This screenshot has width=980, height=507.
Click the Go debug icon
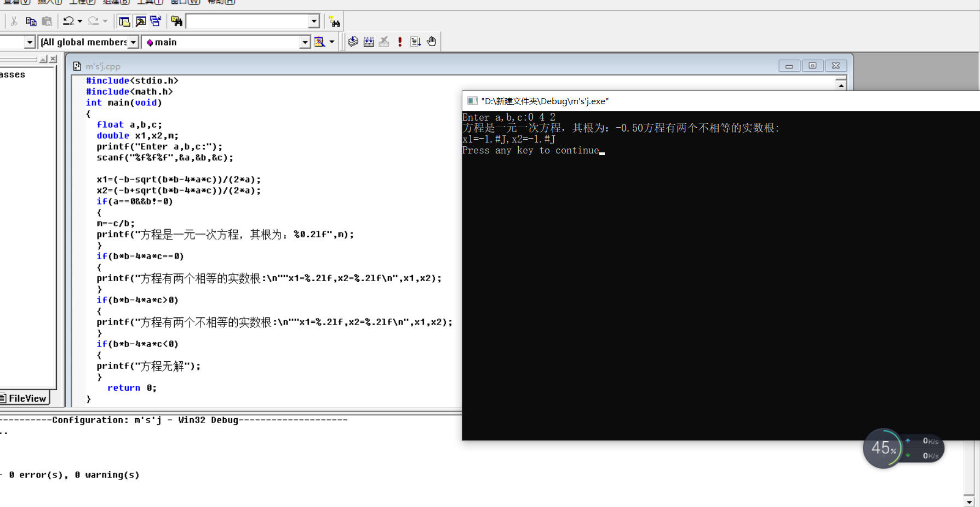coord(416,42)
